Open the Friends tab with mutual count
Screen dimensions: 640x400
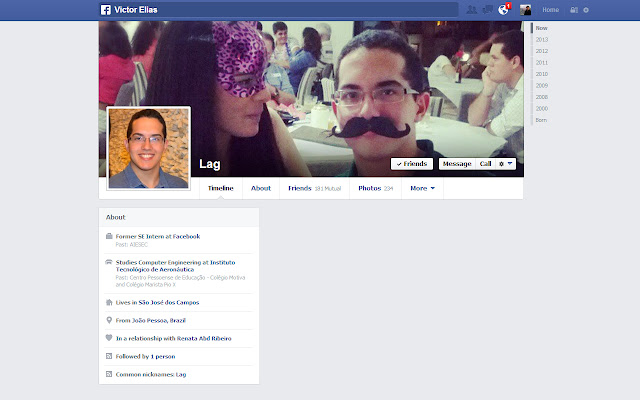click(314, 188)
